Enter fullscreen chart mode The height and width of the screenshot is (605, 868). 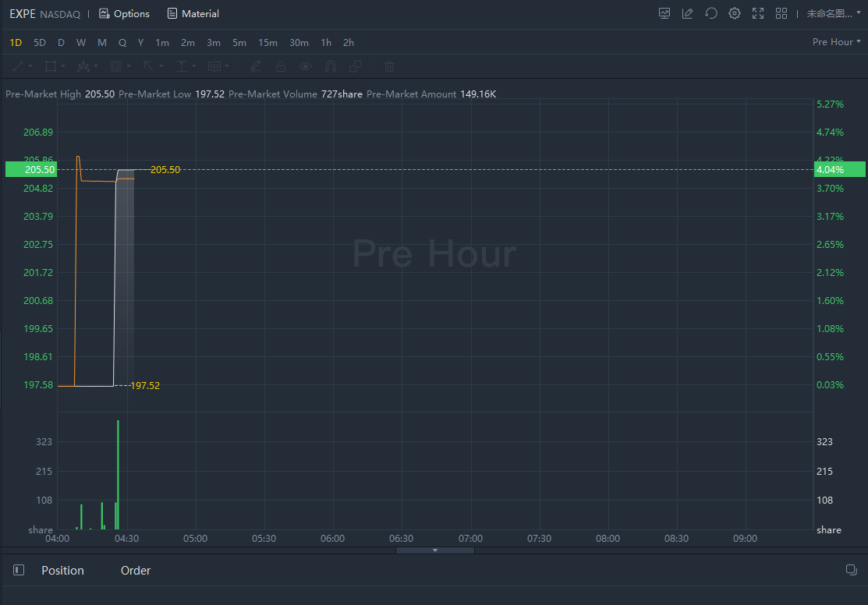coord(757,13)
